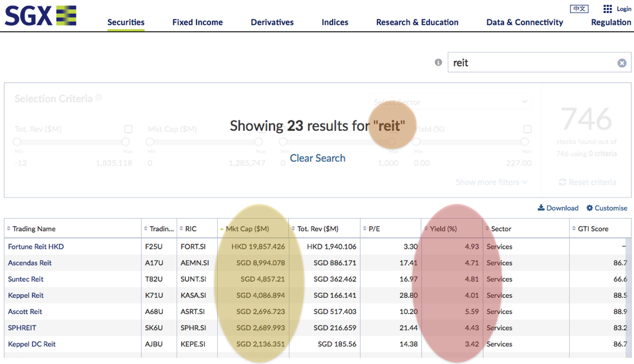This screenshot has width=634, height=364.
Task: Click the Tot. Rev minimum slider handle
Action: coord(17,142)
